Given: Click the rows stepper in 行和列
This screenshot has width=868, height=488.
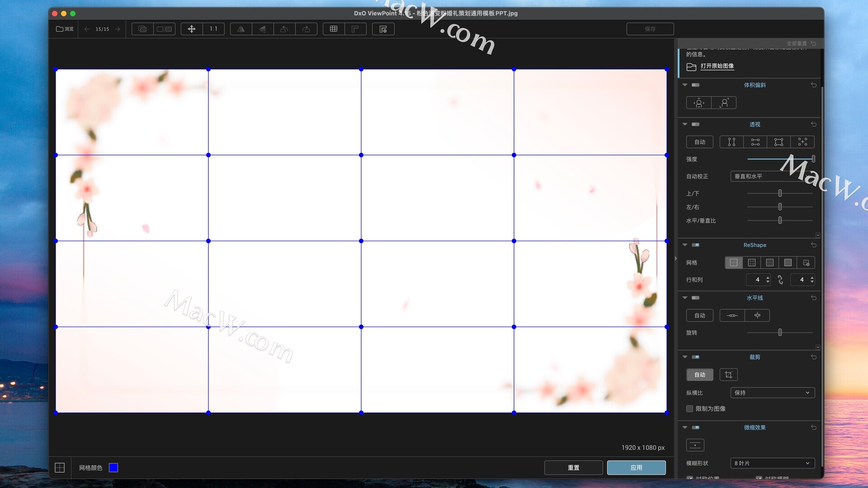Looking at the screenshot, I should pos(768,280).
